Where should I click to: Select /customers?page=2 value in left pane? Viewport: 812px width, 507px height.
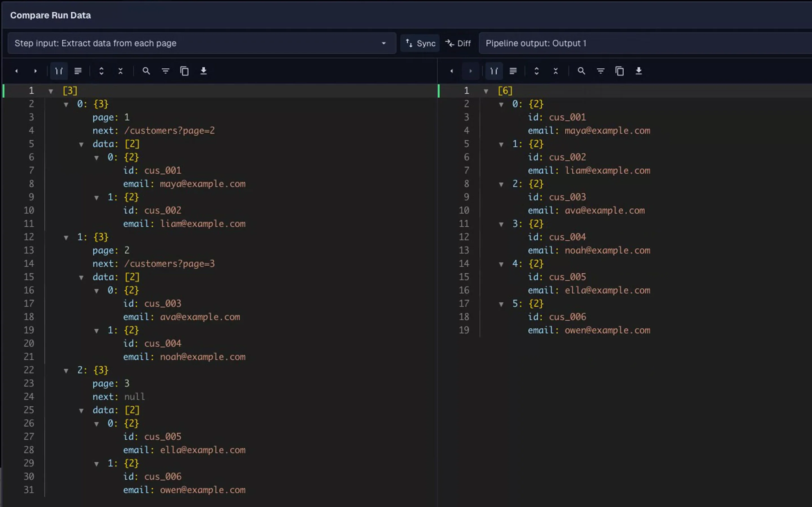tap(169, 131)
